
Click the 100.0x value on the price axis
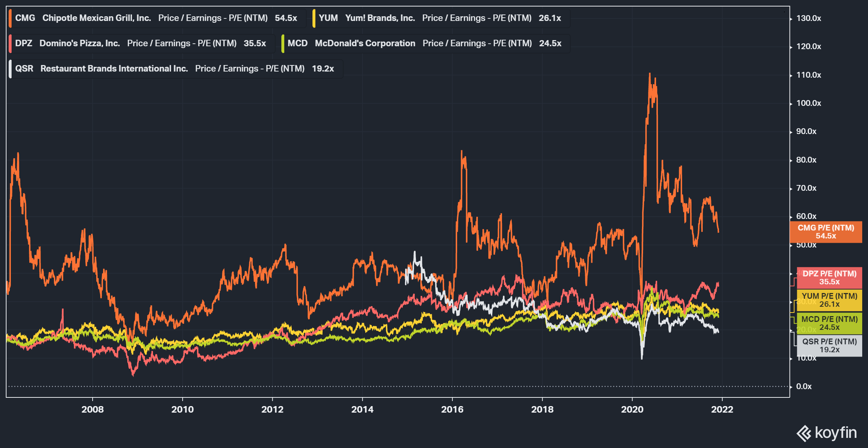[x=809, y=103]
